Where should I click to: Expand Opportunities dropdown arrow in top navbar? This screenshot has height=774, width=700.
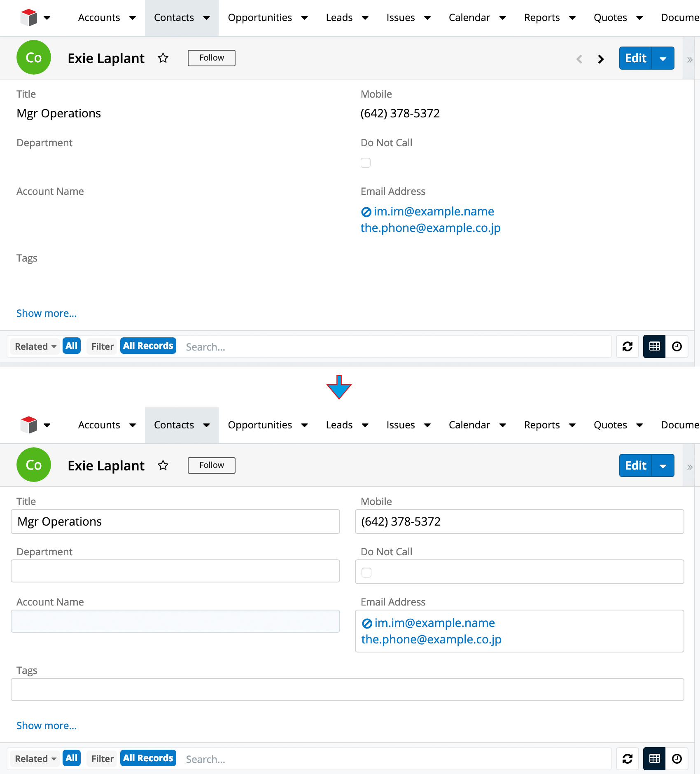point(305,18)
